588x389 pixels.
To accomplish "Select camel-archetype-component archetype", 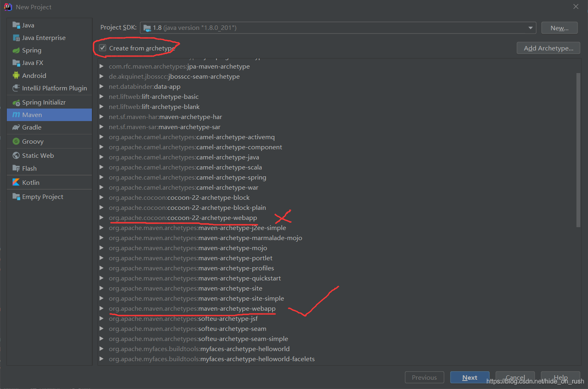I will point(195,147).
